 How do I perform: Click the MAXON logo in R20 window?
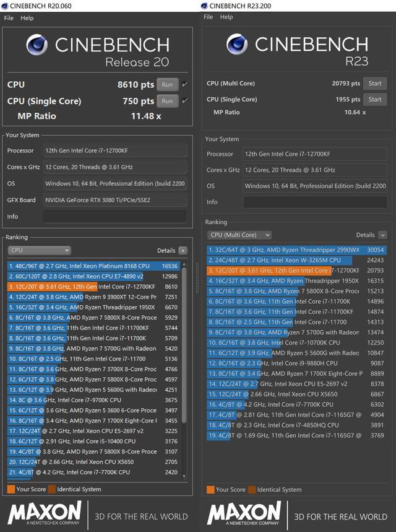(x=45, y=513)
